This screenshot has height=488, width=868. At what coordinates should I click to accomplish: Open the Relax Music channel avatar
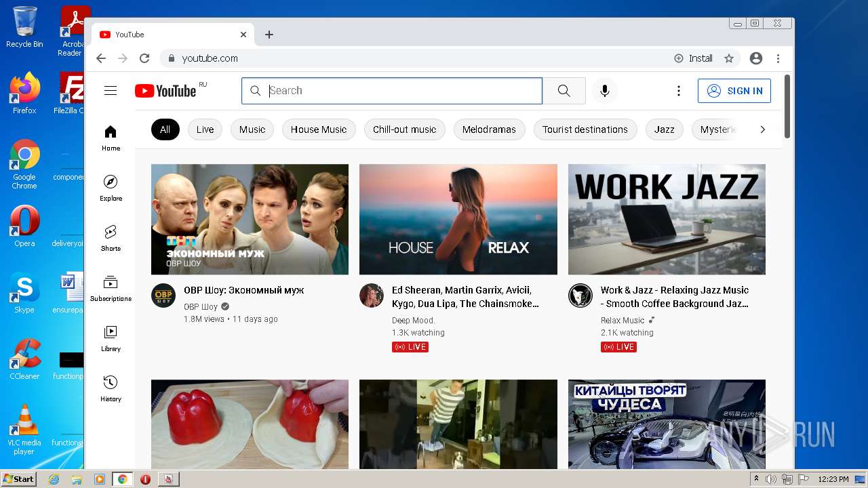click(x=580, y=296)
